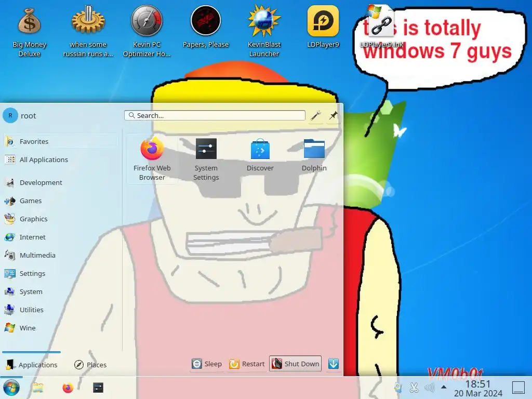Viewport: 532px width, 399px height.
Task: Click the root user avatar
Action: pos(10,115)
